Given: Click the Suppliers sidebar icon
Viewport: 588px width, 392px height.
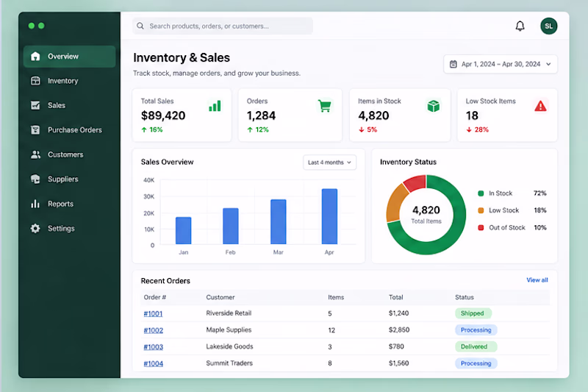Looking at the screenshot, I should 35,179.
